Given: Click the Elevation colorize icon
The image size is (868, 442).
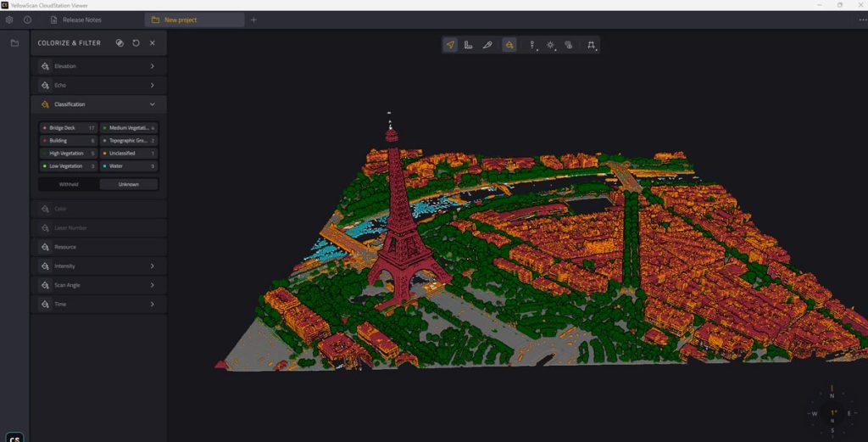Looking at the screenshot, I should 45,66.
